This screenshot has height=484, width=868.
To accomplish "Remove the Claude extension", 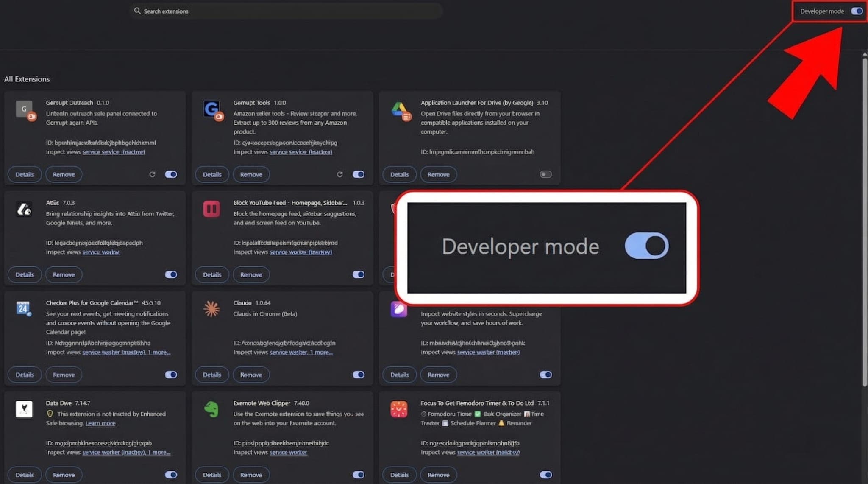I will click(x=251, y=375).
